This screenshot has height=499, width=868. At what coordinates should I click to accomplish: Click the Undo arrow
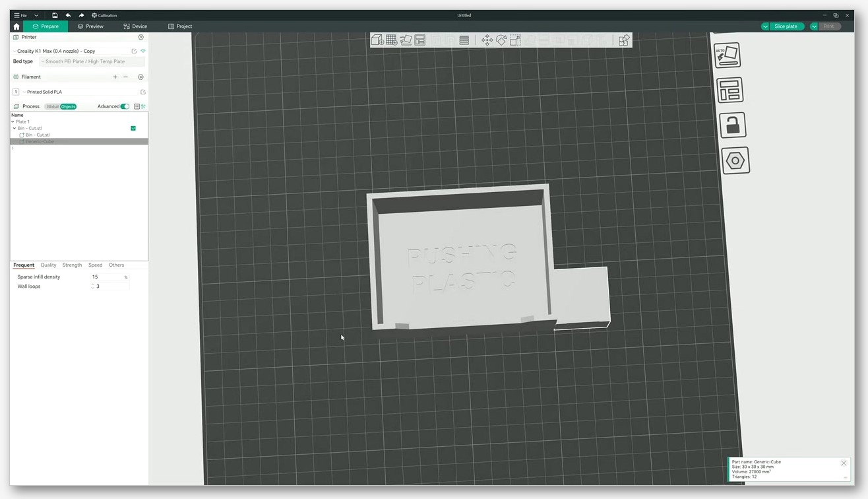(x=68, y=15)
